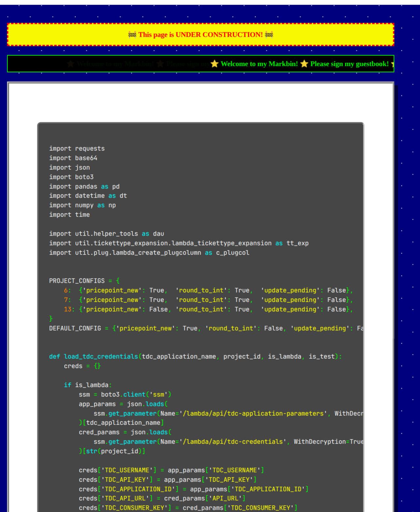Click the "if is_lambda:" line
Image resolution: width=420 pixels, height=512 pixels.
[x=88, y=385]
